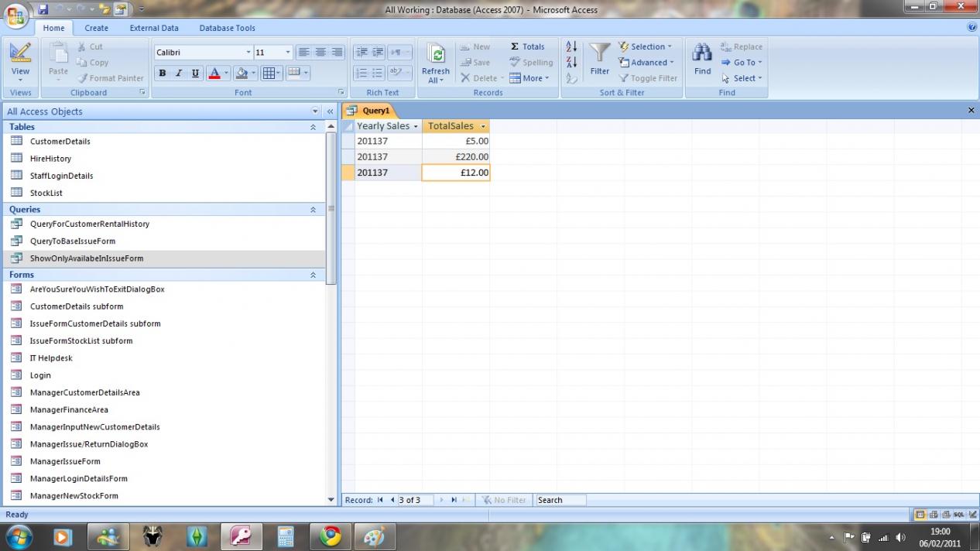This screenshot has width=980, height=551.
Task: Sort ascending A to Z
Action: click(x=571, y=46)
